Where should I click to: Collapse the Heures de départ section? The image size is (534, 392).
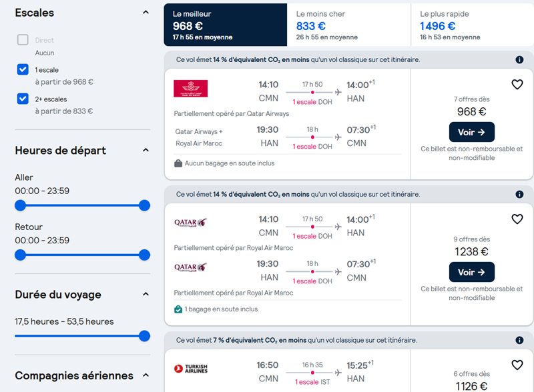coord(146,150)
